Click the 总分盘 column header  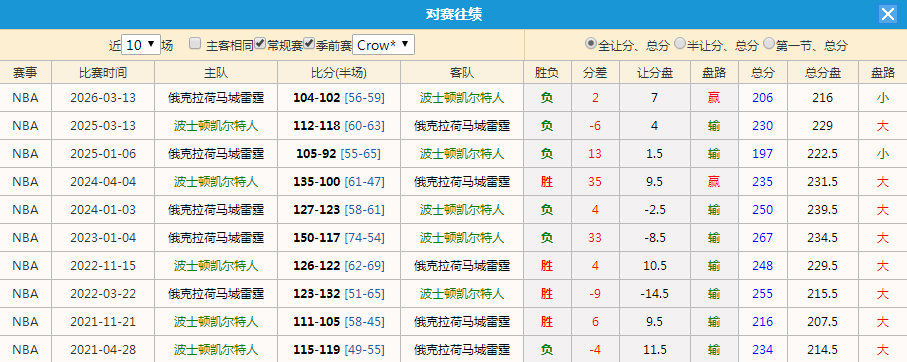click(x=823, y=72)
